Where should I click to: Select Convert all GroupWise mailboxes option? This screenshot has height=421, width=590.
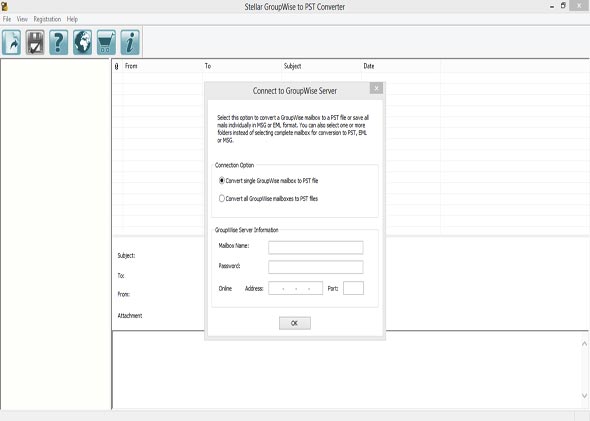click(268, 198)
